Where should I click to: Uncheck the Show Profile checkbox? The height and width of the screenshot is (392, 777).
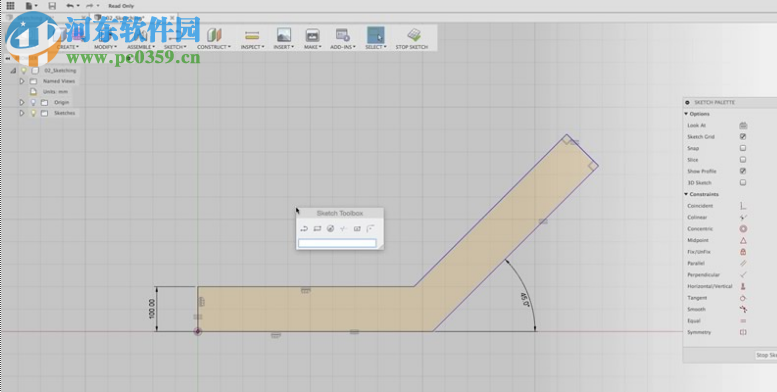pyautogui.click(x=743, y=171)
